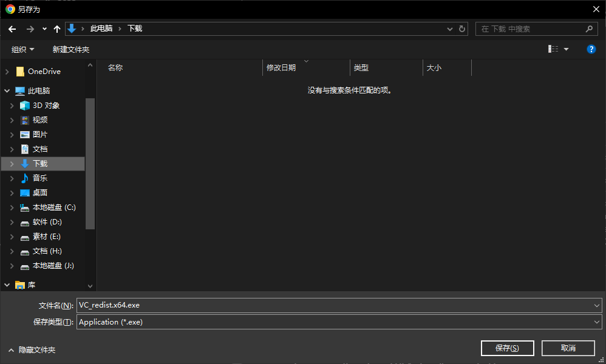Screen dimensions: 606x364
Task: Sort by 修改日期 column header
Action: point(281,67)
